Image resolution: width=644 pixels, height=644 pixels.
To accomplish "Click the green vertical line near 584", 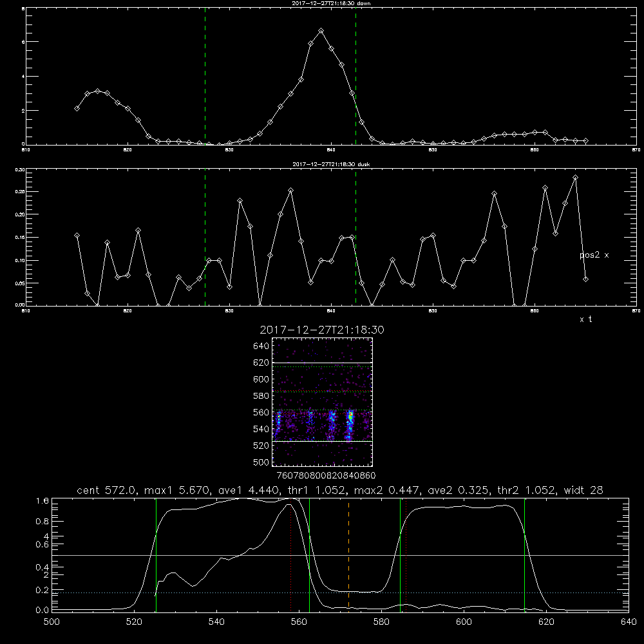I will (400, 554).
